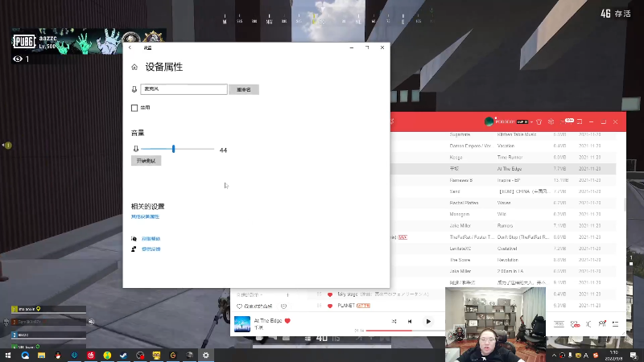Toggle the heart beside At The Edge title
644x362 pixels.
(287, 321)
